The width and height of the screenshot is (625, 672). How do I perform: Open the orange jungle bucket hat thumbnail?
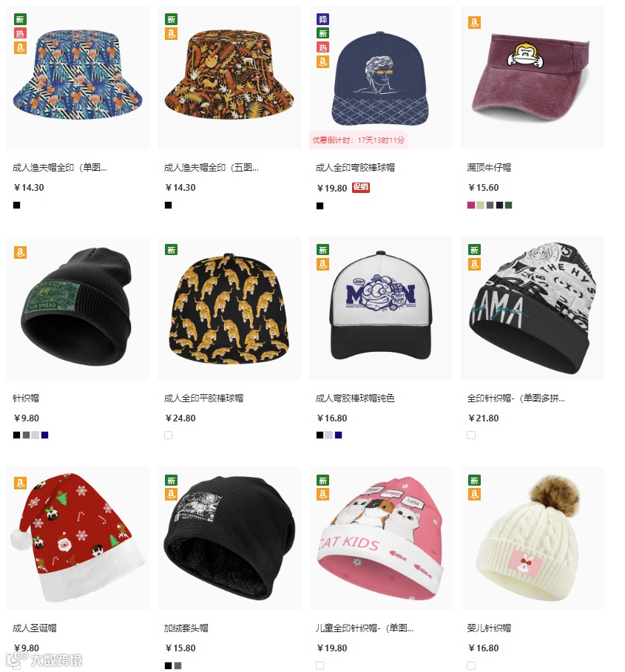tap(229, 78)
